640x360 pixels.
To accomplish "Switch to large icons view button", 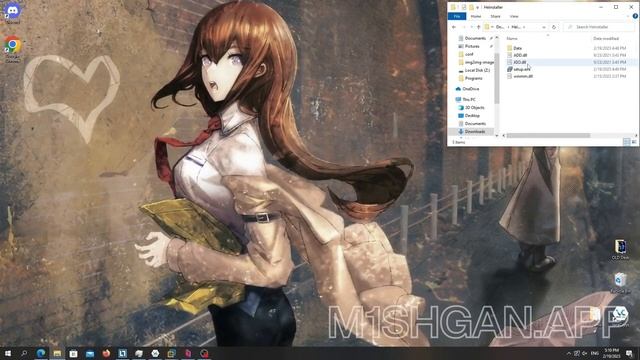I will pyautogui.click(x=634, y=142).
